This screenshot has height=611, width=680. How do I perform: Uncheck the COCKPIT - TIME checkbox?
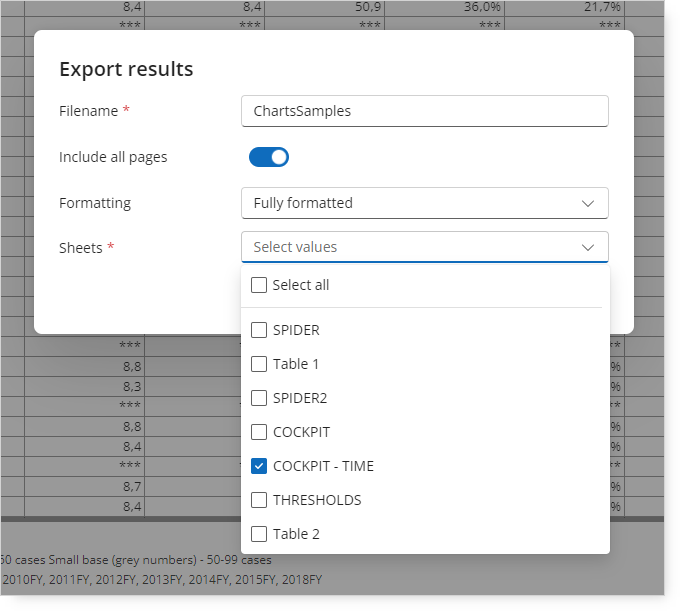[259, 466]
